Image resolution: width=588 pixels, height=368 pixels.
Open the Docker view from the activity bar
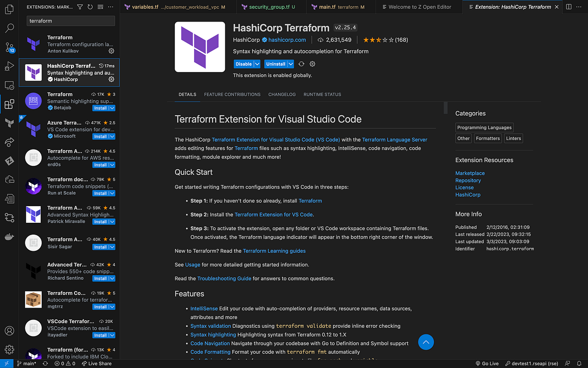(x=9, y=237)
